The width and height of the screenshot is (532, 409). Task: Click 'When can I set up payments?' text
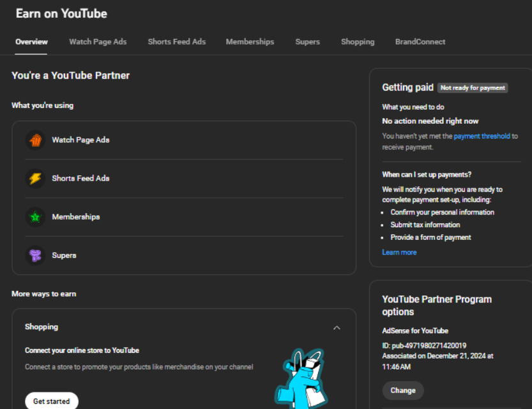coord(427,175)
